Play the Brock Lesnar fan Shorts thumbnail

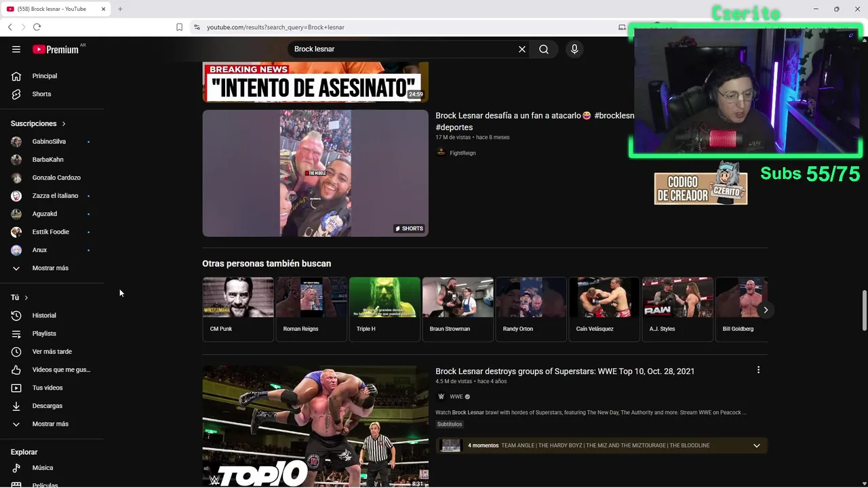(x=315, y=173)
